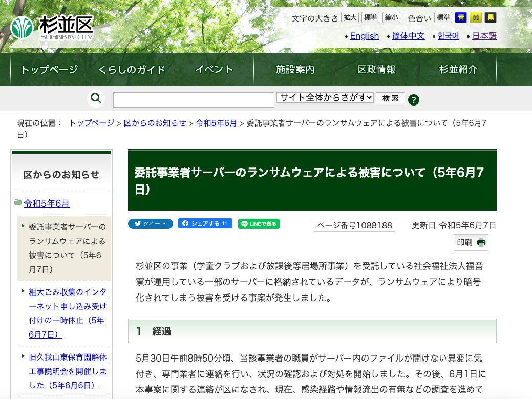The image size is (532, 399).
Task: Click 現在の位置 breadcrumb label
Action: 39,123
